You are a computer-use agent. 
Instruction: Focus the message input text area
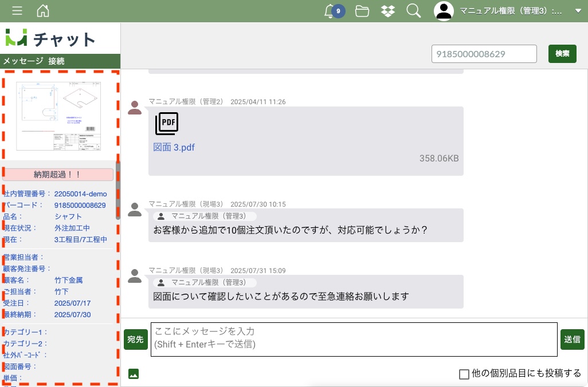pyautogui.click(x=354, y=339)
